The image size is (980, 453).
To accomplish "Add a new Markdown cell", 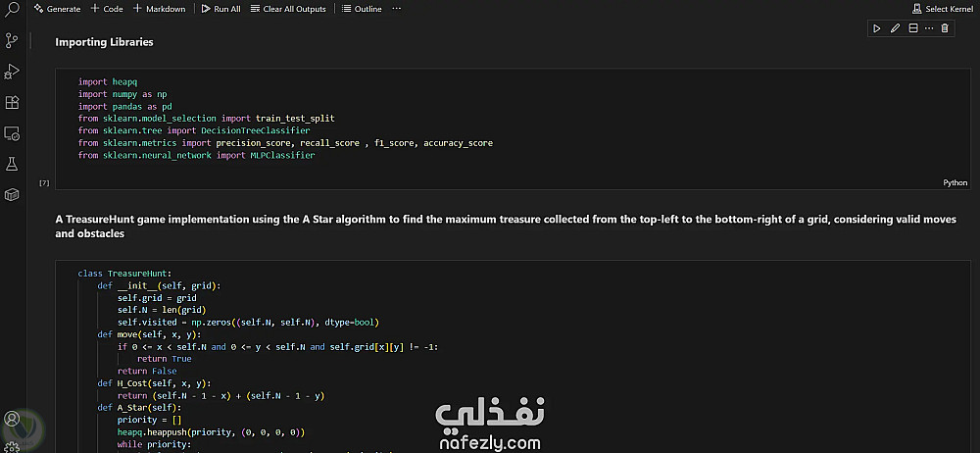I will [160, 9].
